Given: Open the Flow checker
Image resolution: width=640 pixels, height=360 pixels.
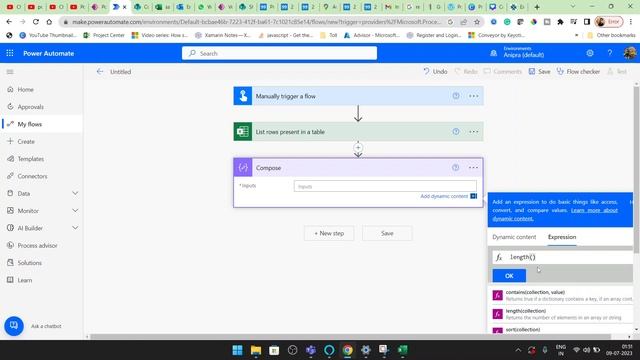Looking at the screenshot, I should (x=578, y=71).
